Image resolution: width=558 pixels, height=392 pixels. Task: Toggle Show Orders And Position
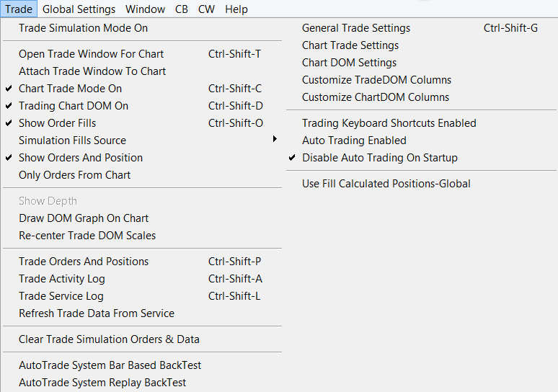80,158
